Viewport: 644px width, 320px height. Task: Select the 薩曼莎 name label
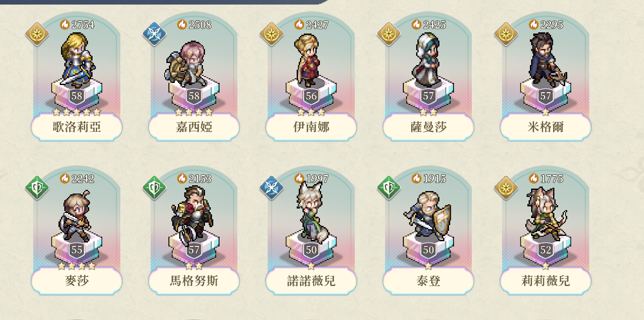[428, 127]
